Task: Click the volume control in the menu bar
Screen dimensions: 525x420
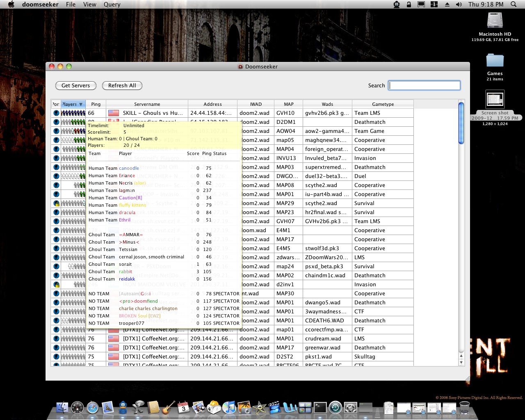Action: coord(459,5)
